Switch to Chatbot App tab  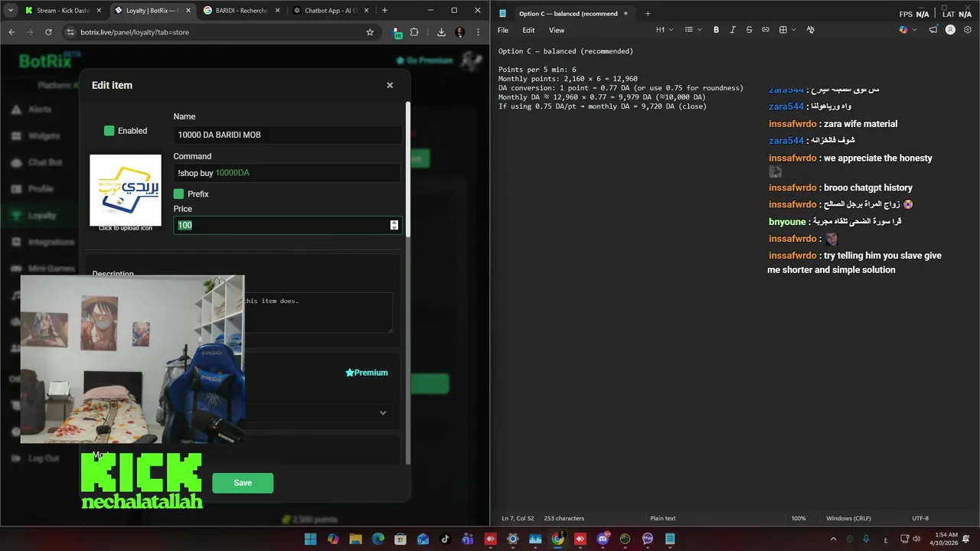(x=332, y=11)
